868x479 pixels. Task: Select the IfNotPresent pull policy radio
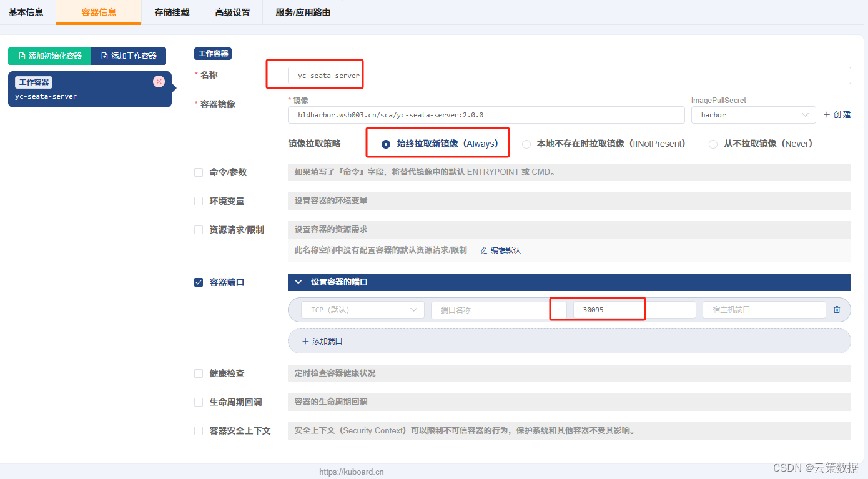tap(526, 144)
